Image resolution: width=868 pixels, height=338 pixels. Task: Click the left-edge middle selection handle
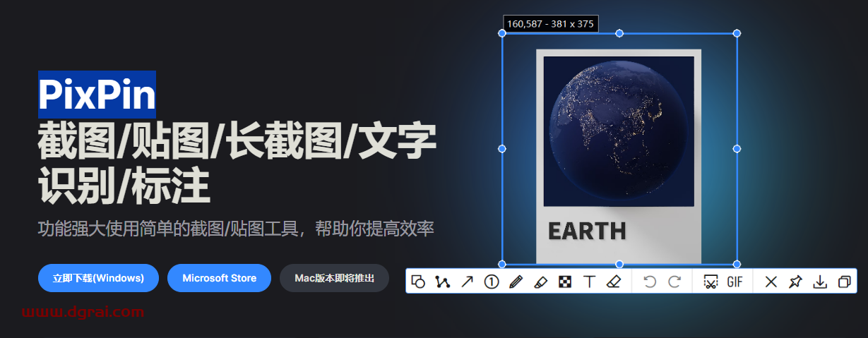[502, 149]
